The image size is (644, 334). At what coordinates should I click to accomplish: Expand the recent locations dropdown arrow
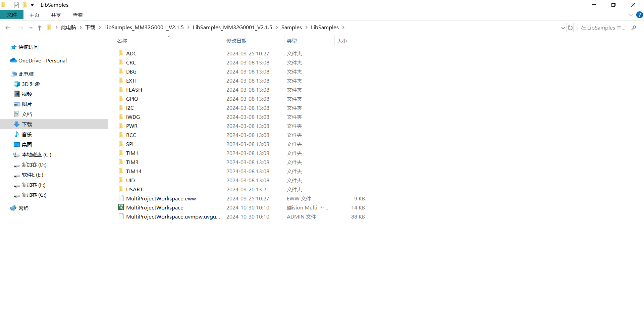(31, 28)
